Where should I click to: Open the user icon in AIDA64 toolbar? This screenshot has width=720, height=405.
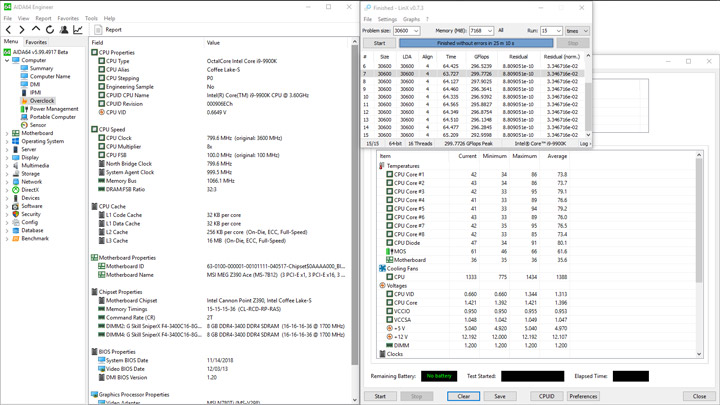click(64, 30)
